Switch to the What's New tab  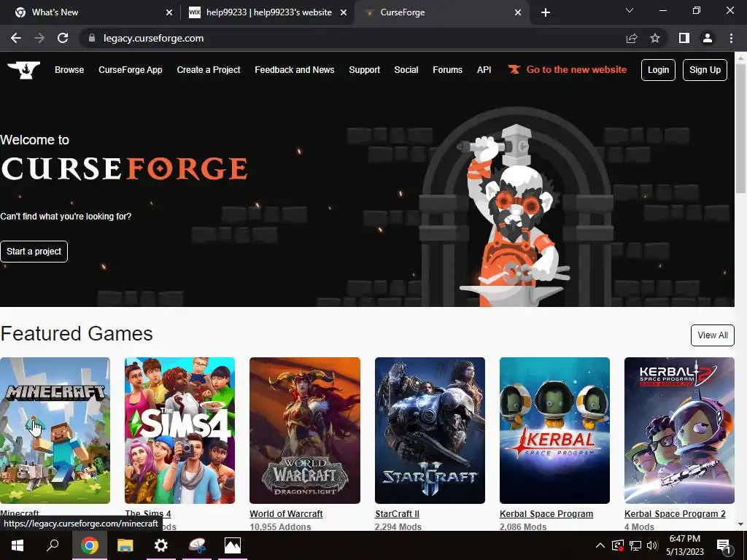point(92,12)
